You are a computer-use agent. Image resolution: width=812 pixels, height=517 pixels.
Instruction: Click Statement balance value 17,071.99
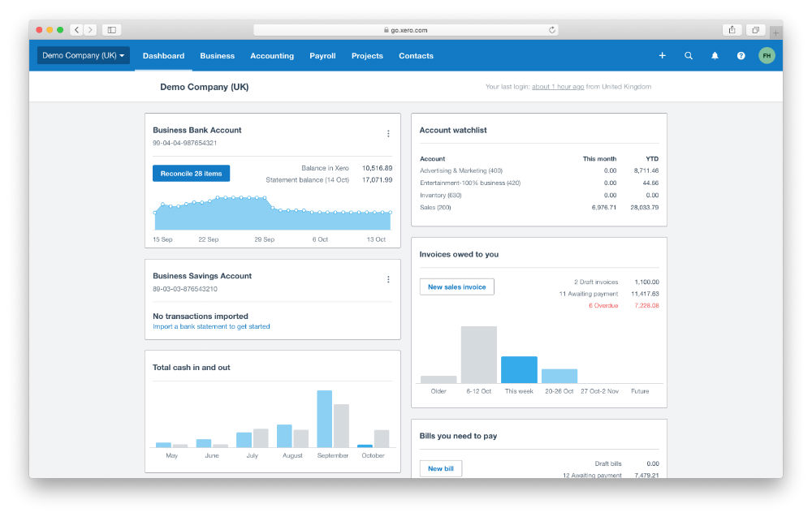coord(377,180)
